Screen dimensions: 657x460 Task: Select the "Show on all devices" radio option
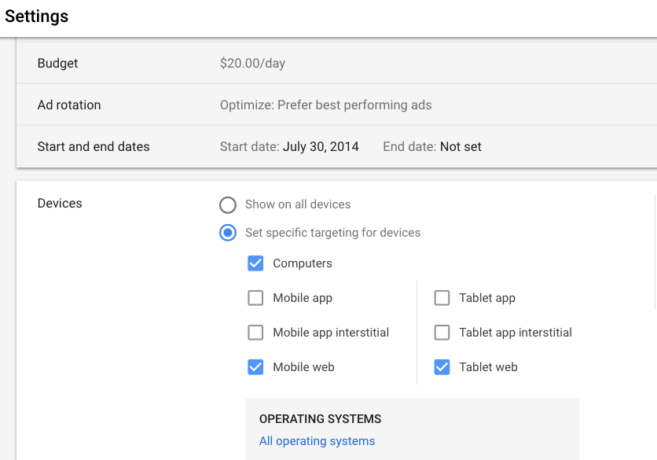pos(228,205)
